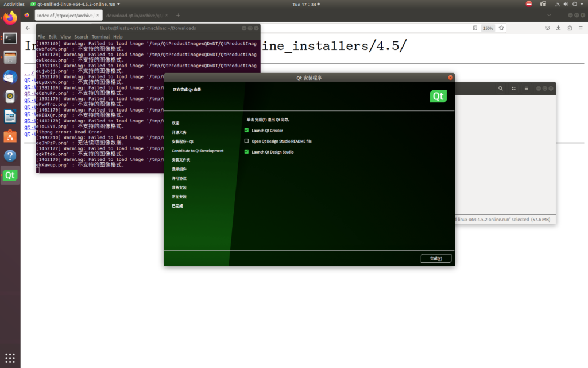Reset the 150% zoom level indicator
Viewport: 588px width, 368px height.
[488, 28]
